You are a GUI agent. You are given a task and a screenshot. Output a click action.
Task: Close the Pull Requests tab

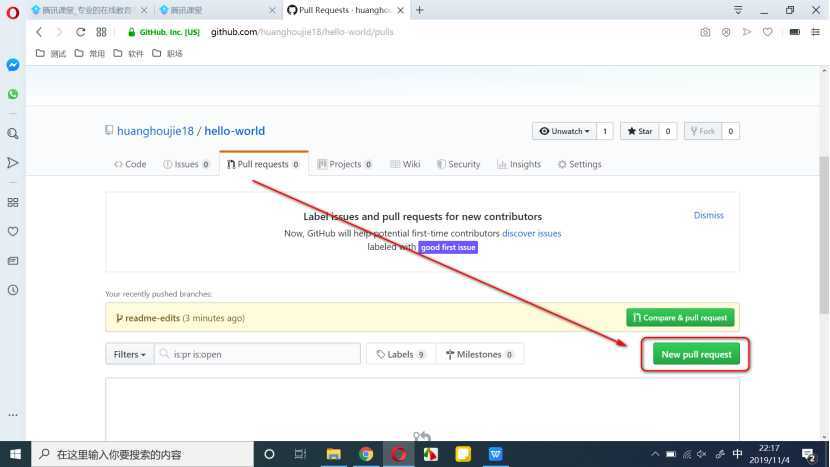[401, 10]
